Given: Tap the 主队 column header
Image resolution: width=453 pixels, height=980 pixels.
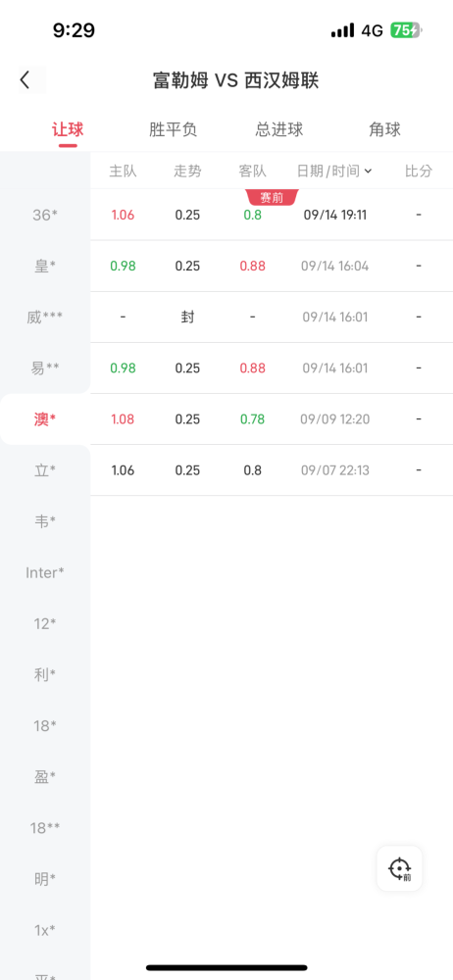Looking at the screenshot, I should click(123, 171).
